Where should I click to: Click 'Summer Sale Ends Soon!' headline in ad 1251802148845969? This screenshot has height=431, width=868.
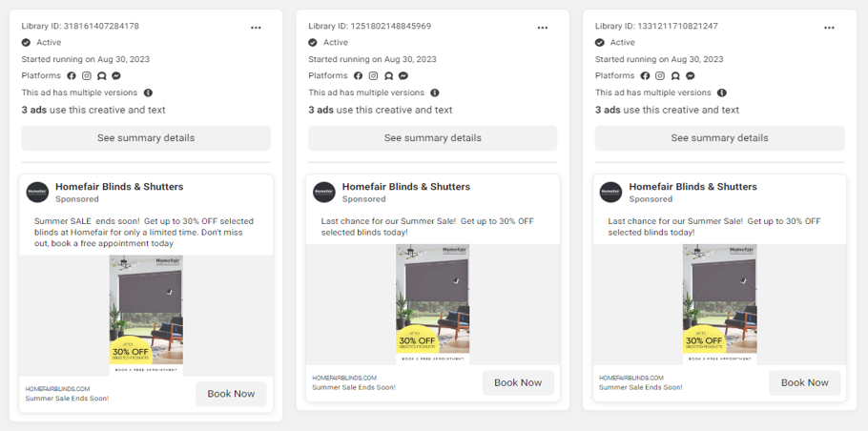click(x=354, y=387)
